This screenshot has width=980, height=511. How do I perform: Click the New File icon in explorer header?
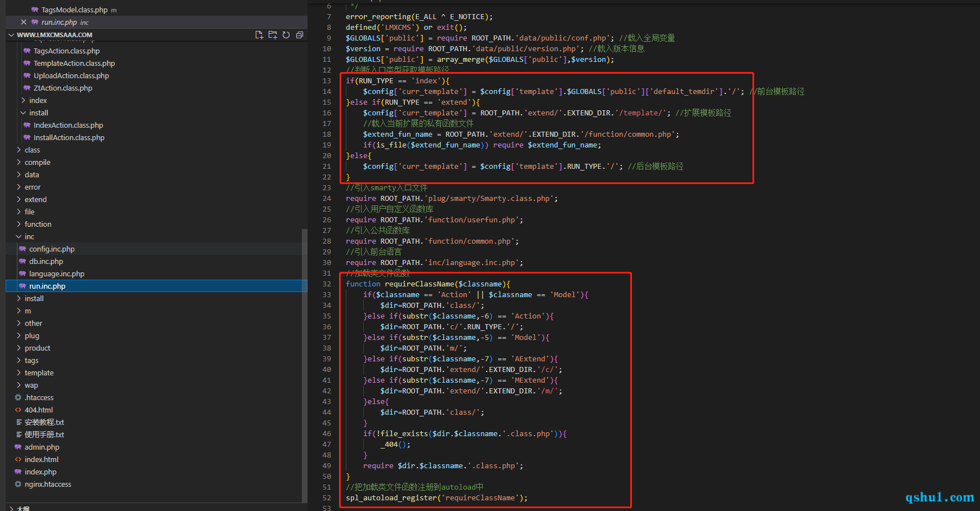point(259,35)
